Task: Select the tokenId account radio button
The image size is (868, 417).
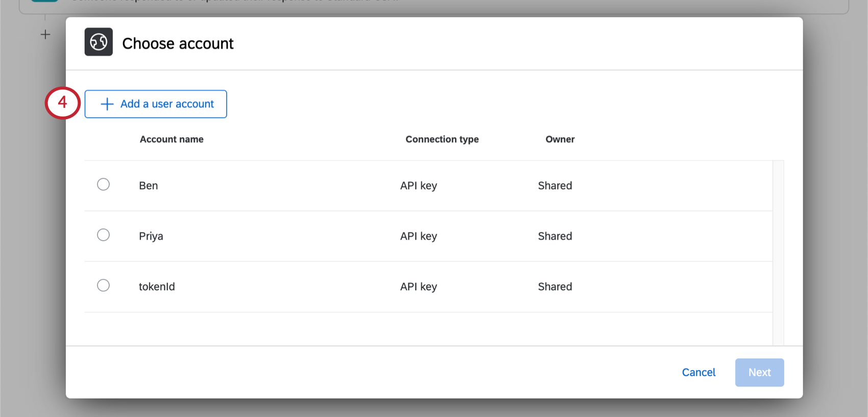Action: coord(103,286)
